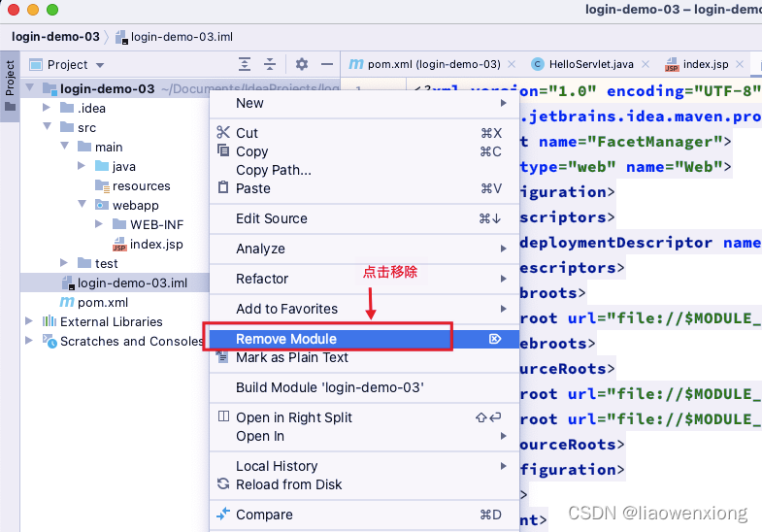The image size is (762, 532).
Task: Click the resources folder icon
Action: (x=102, y=185)
